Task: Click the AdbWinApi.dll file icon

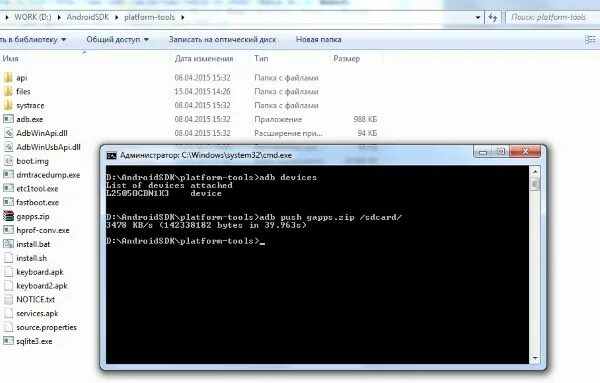Action: pyautogui.click(x=8, y=133)
